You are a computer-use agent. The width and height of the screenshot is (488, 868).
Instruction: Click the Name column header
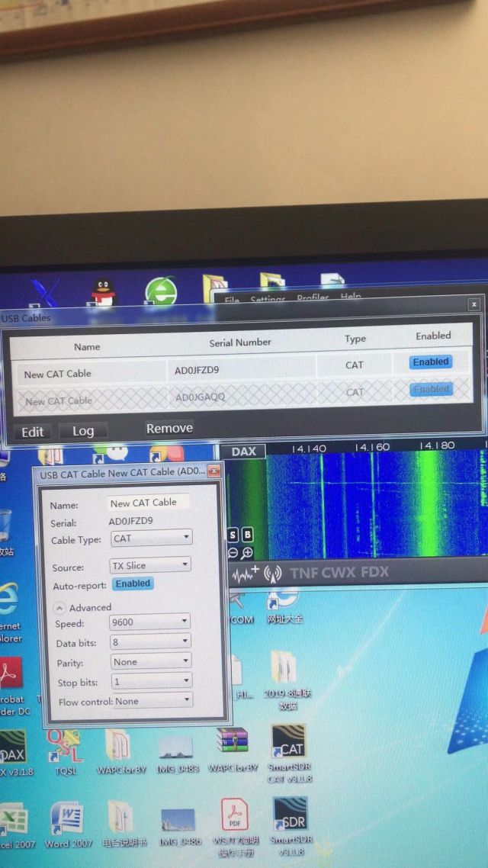tap(87, 347)
